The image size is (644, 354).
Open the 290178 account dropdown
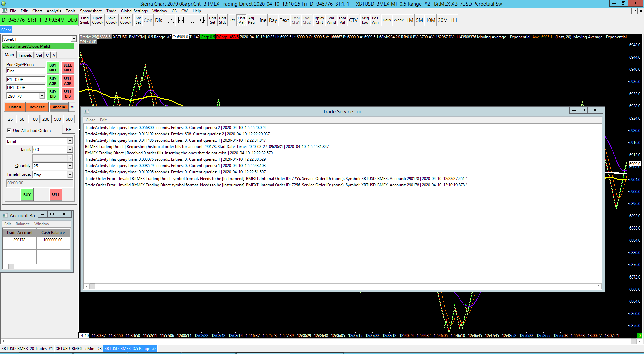(x=42, y=96)
